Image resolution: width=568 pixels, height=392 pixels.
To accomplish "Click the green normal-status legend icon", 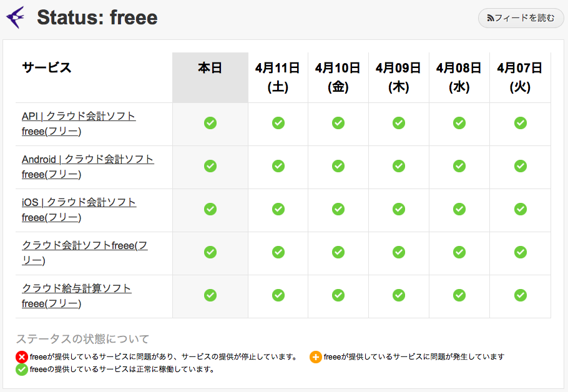I will point(22,369).
